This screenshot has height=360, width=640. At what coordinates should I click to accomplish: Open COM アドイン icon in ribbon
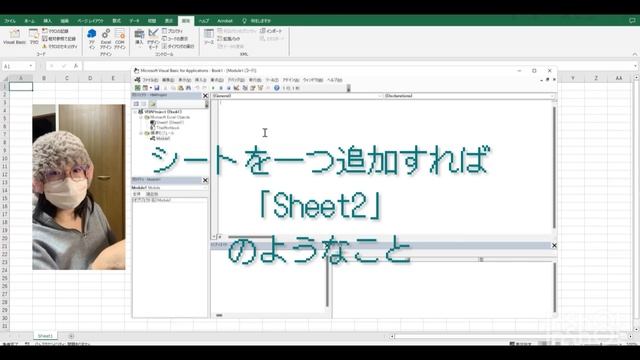tap(120, 38)
